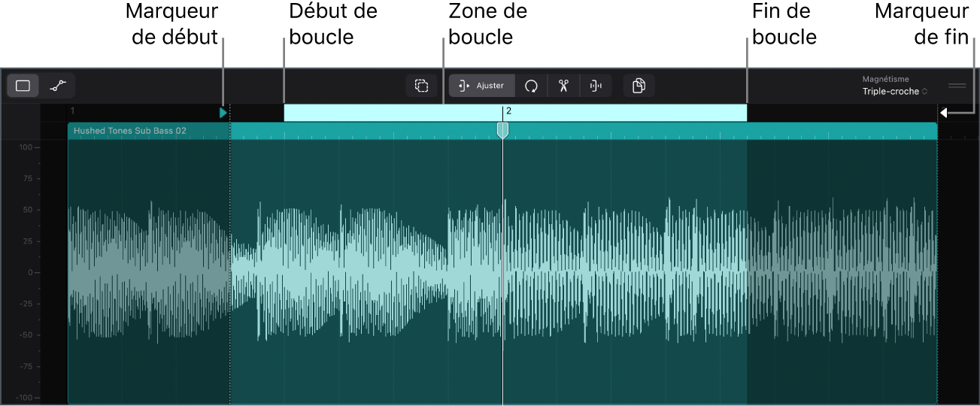Click the playhead handle on the region

point(503,131)
